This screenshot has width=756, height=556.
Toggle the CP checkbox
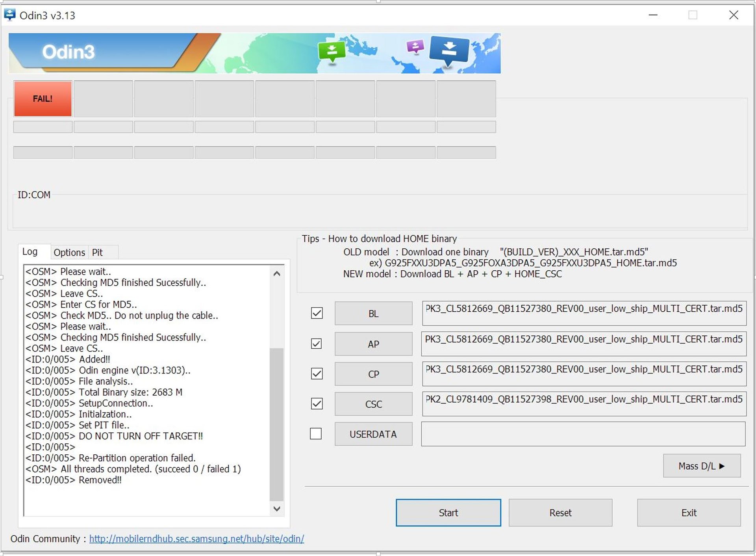[x=317, y=374]
